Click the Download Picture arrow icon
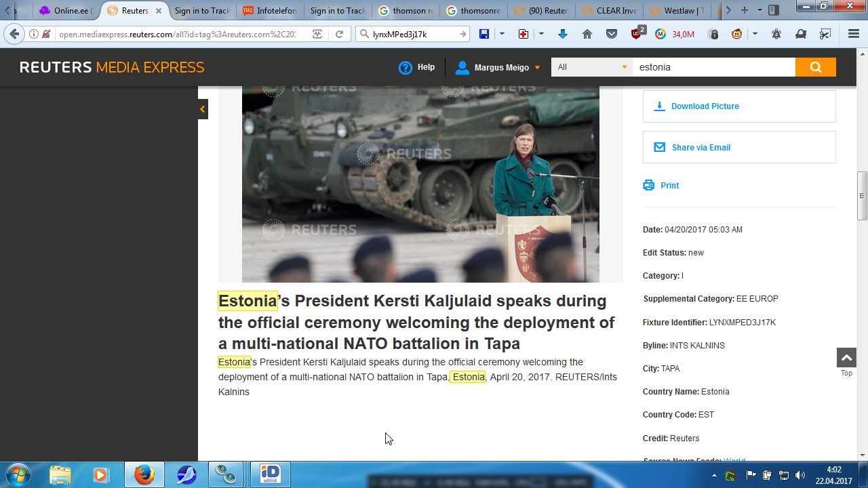Image resolution: width=868 pixels, height=488 pixels. coord(659,106)
